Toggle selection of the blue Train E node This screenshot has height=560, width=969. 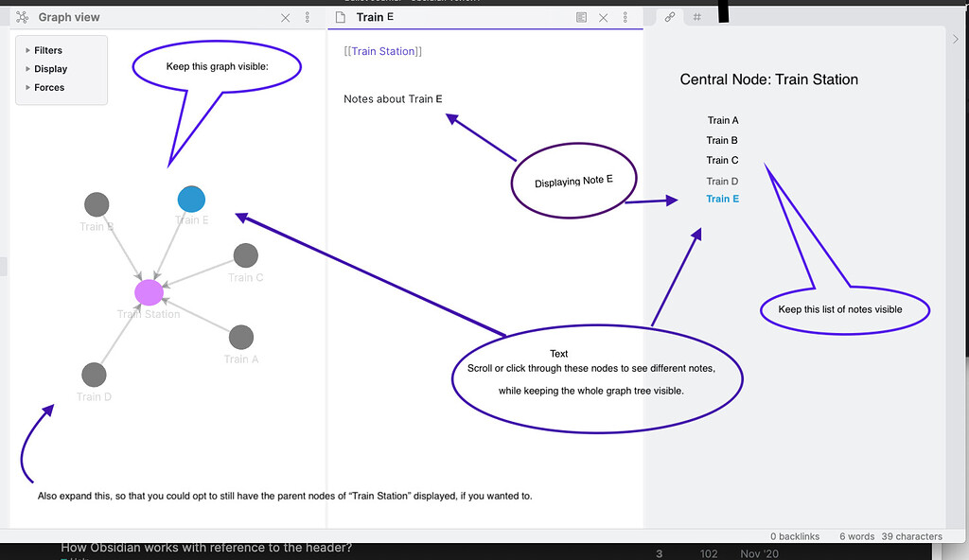click(191, 199)
